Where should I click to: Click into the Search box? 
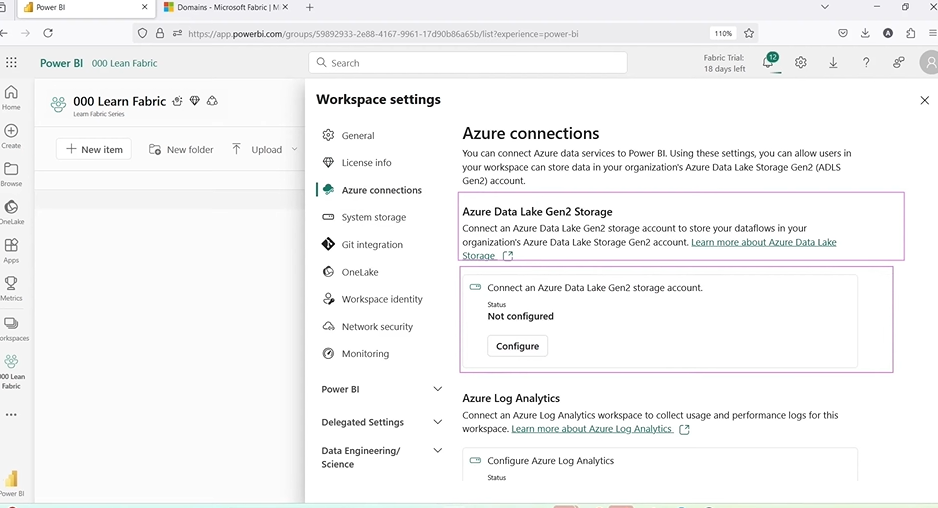pos(468,63)
